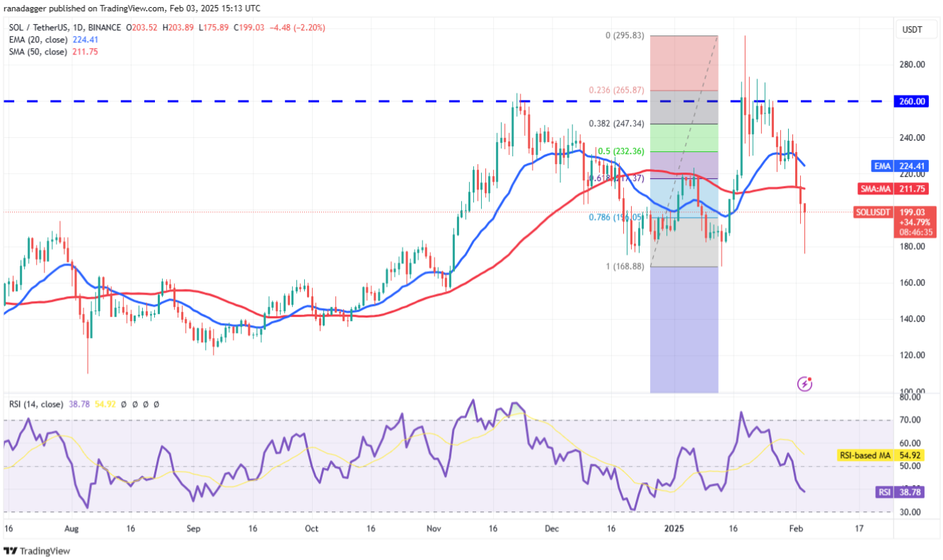Click the Fibonacci 0.5 (232.36) label
943x560 pixels.
pos(621,151)
